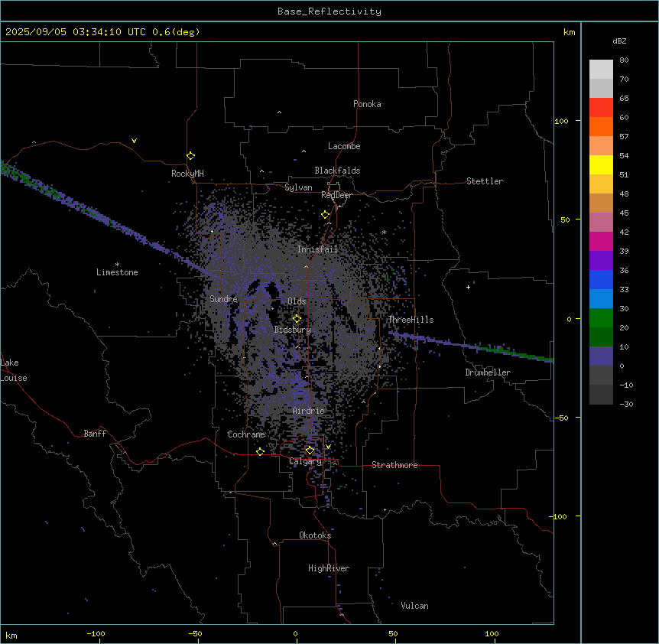Pick the yellow 54-51 dBZ legend swatch
Image resolution: width=659 pixels, height=644 pixels.
click(601, 164)
